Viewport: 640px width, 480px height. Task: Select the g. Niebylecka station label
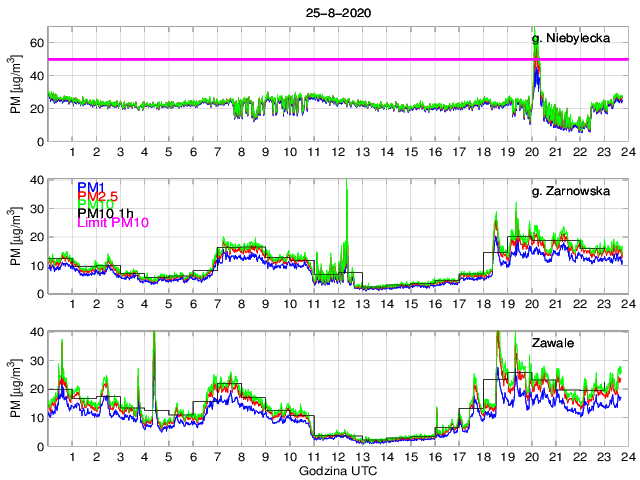pyautogui.click(x=571, y=38)
